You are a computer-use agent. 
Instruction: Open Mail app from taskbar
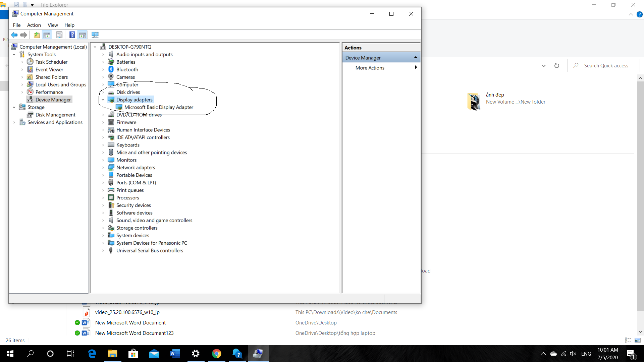coord(154,354)
